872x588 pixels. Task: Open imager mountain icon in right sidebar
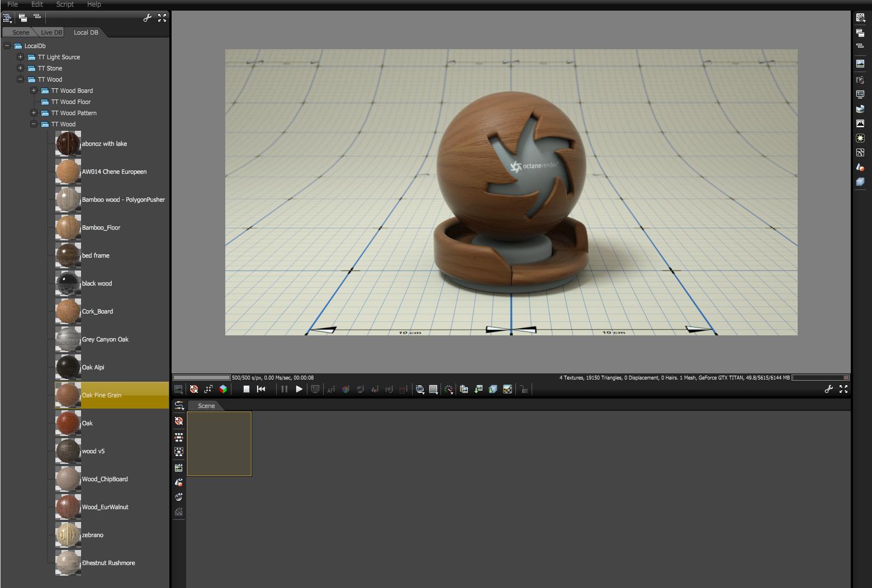pos(860,124)
